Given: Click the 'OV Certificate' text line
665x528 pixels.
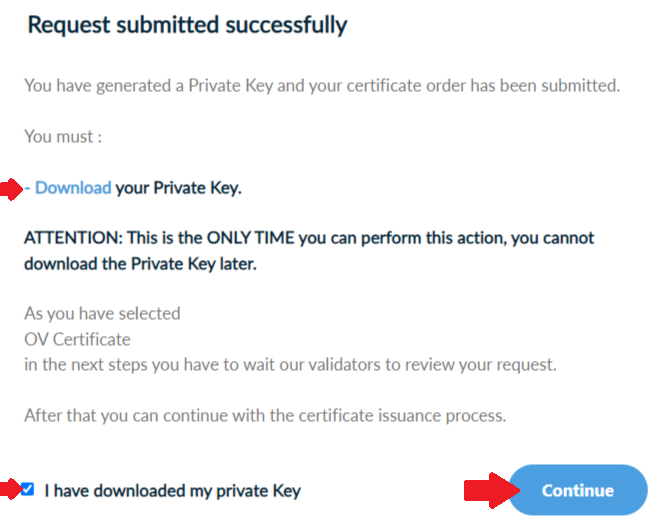Looking at the screenshot, I should pos(77,339).
